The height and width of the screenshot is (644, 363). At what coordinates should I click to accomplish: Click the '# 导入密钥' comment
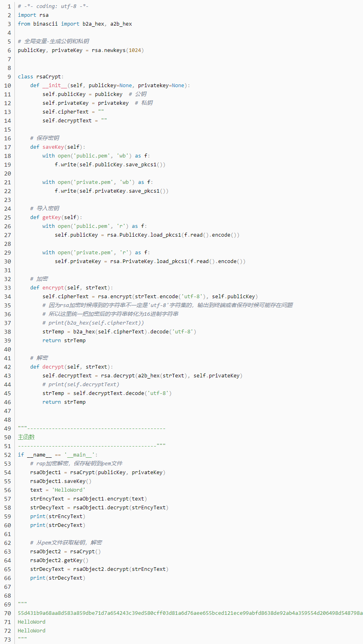coord(44,209)
